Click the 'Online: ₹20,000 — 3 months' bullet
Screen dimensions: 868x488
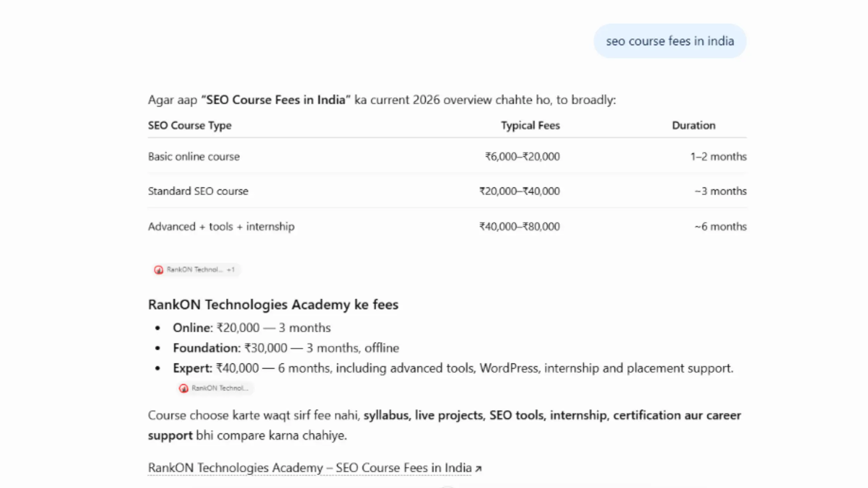(251, 328)
